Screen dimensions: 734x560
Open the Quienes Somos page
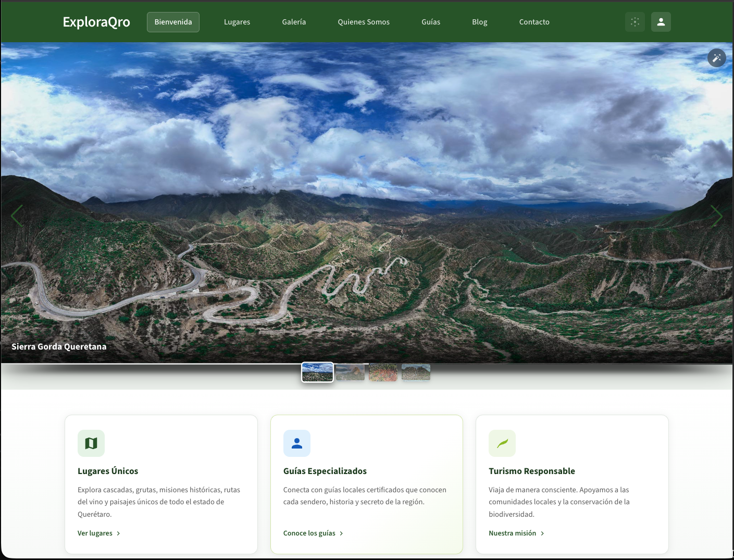pos(364,22)
